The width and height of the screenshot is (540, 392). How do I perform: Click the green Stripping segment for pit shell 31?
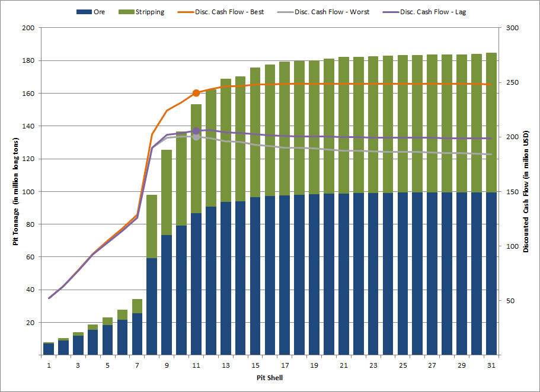491,123
